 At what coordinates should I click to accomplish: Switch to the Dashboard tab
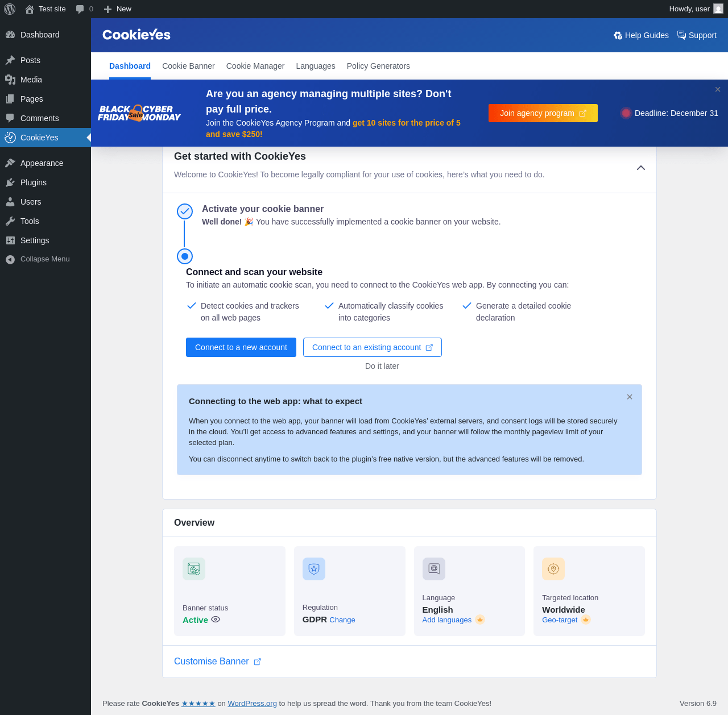(x=130, y=66)
